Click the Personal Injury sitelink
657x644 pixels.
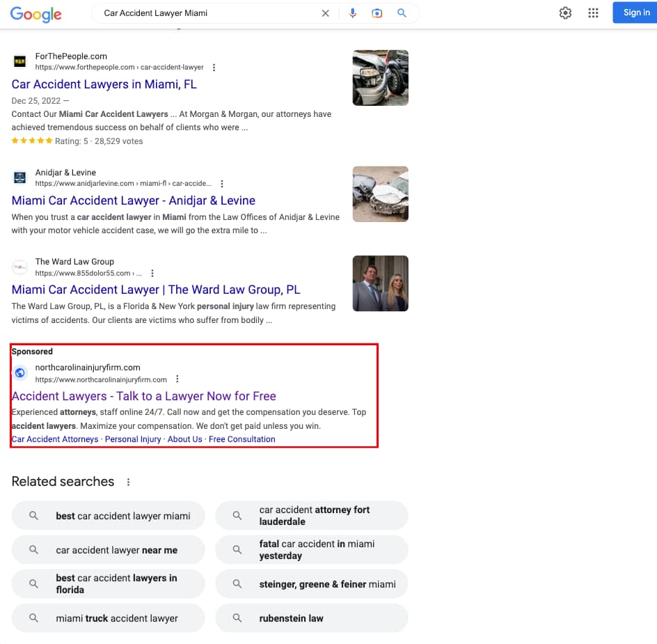tap(133, 439)
